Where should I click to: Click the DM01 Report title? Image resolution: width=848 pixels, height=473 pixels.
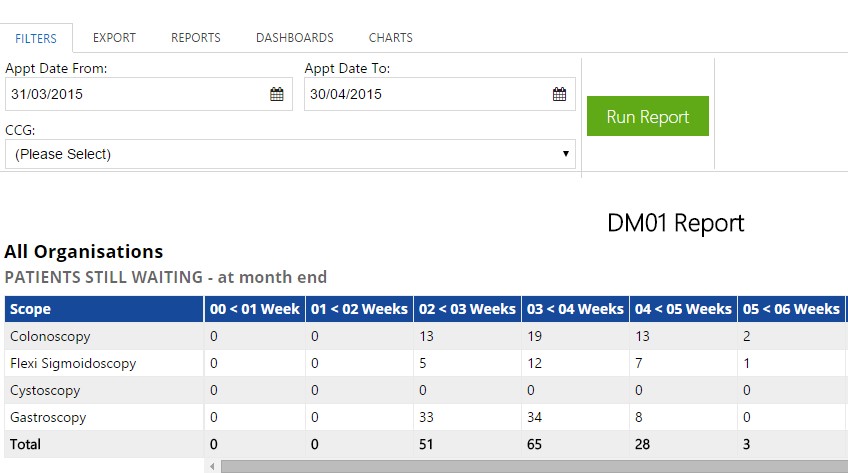675,223
